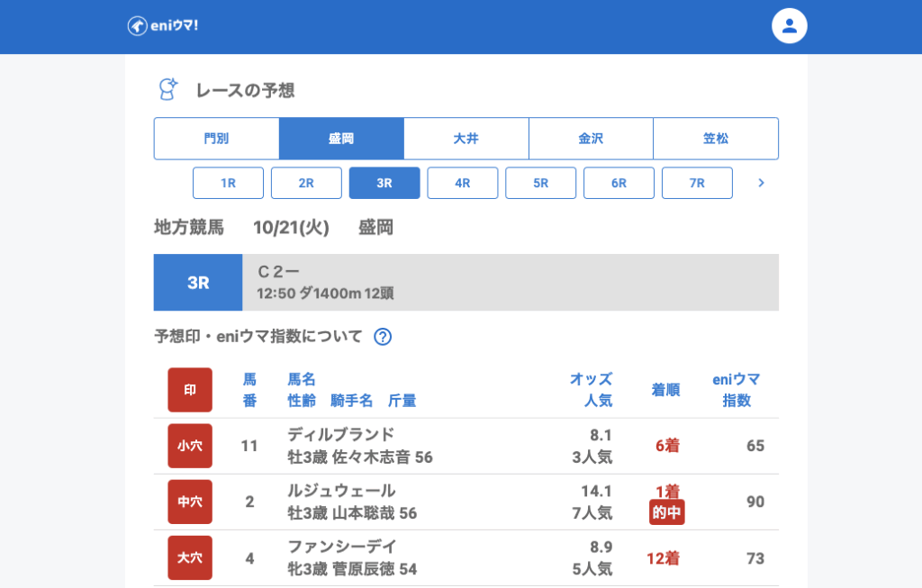Show more races with right chevron
Image resolution: width=922 pixels, height=588 pixels.
point(761,183)
